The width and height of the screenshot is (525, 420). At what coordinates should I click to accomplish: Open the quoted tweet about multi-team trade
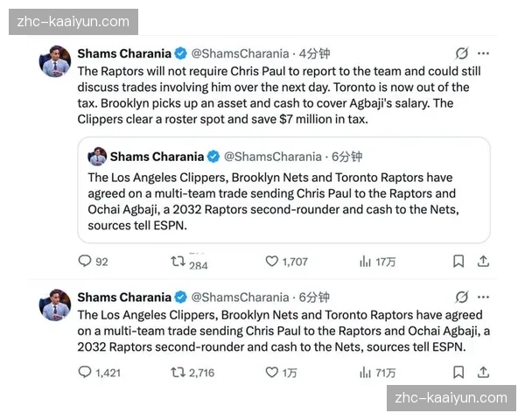click(x=283, y=190)
